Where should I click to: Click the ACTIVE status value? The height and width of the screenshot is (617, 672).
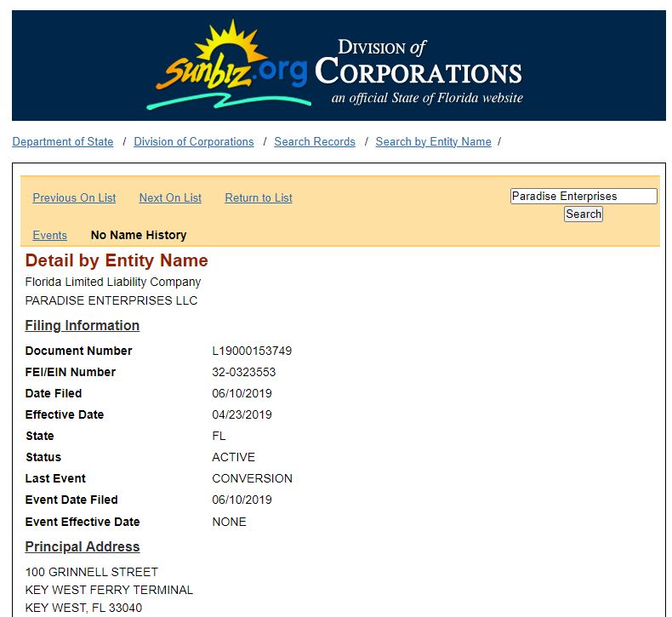(233, 457)
